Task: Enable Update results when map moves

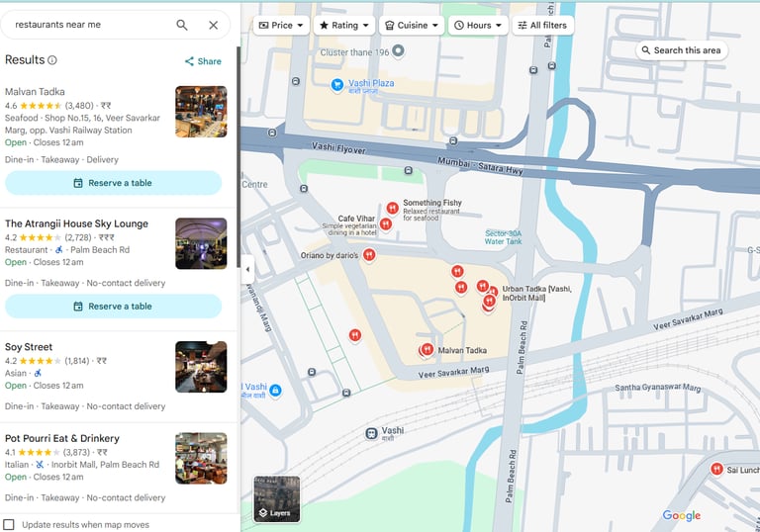Action: pyautogui.click(x=9, y=525)
